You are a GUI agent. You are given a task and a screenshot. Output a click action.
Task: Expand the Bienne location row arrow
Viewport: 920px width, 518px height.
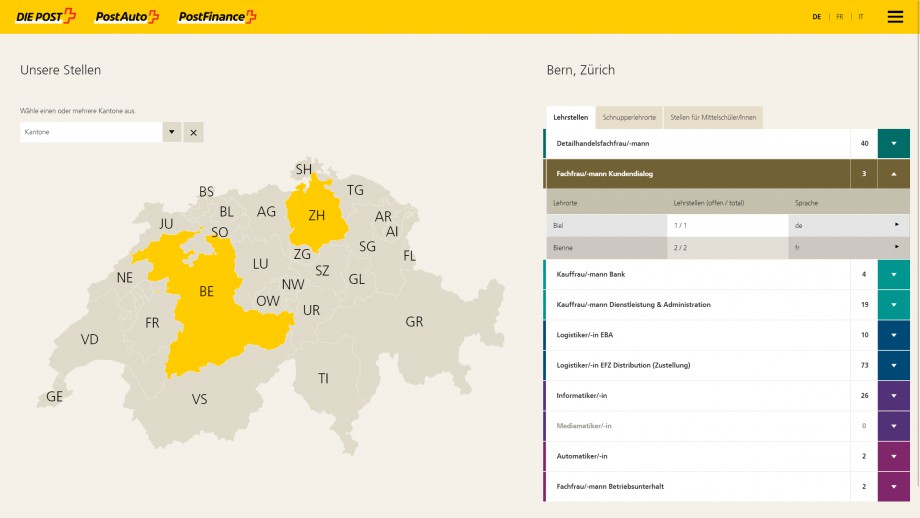(x=896, y=246)
